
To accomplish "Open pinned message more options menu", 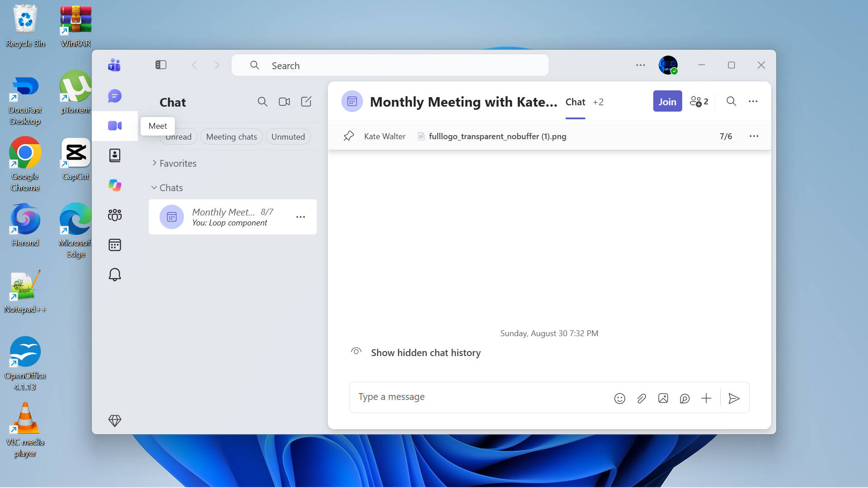I will (754, 136).
